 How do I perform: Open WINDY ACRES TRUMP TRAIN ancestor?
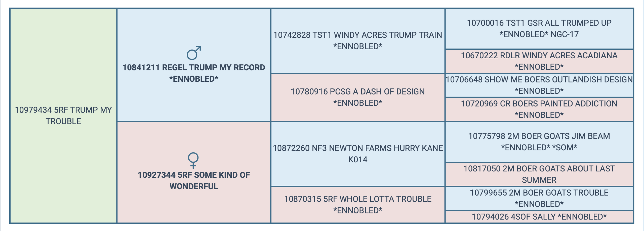357,40
